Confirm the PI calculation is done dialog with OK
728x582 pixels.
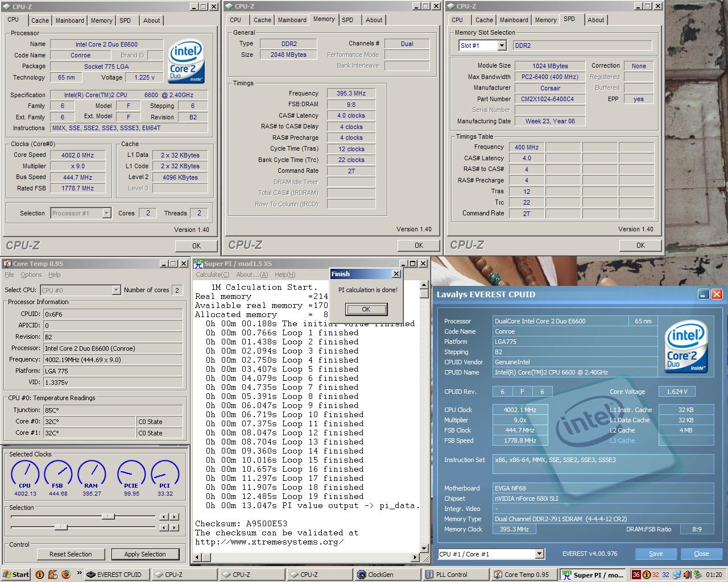pos(366,309)
